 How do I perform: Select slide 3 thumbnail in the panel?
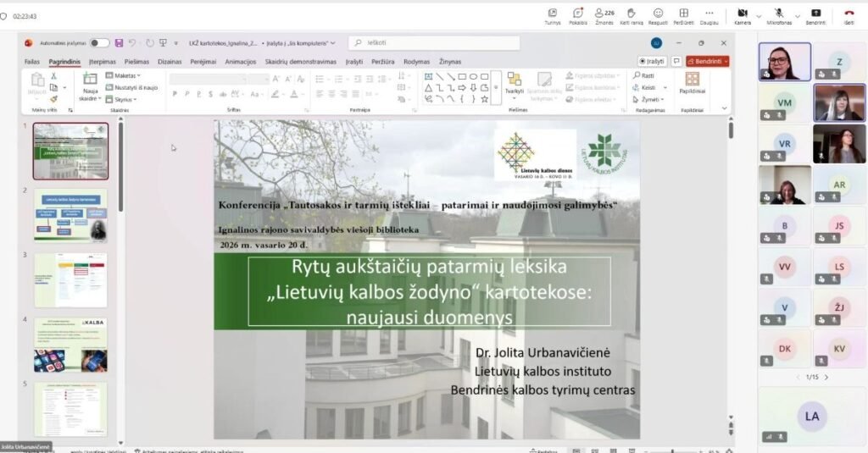(70, 280)
